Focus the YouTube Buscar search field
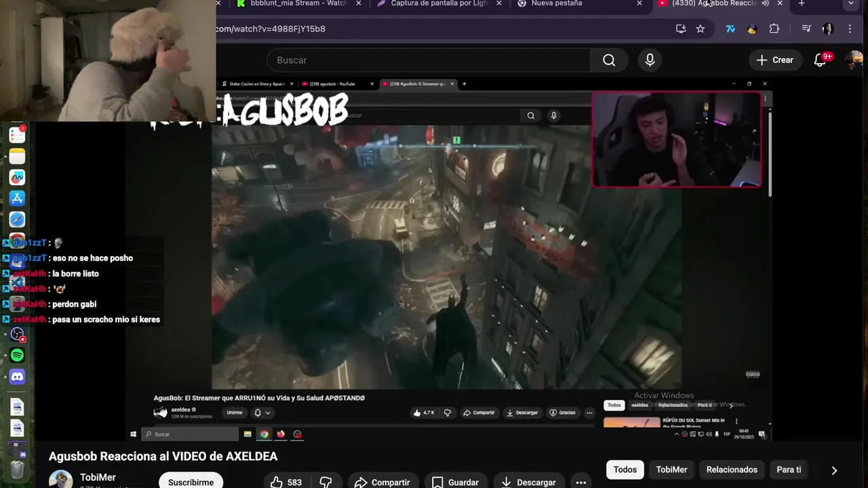The height and width of the screenshot is (488, 868). click(429, 60)
